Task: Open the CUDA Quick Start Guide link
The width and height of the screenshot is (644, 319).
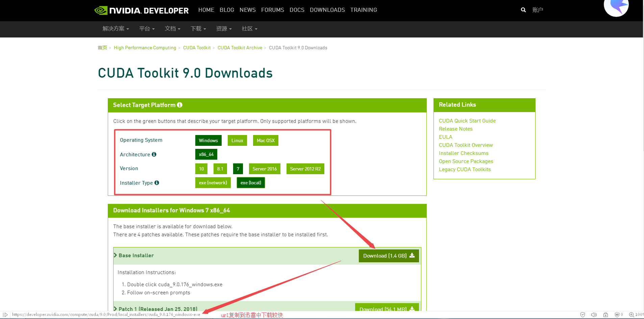Action: (x=467, y=121)
